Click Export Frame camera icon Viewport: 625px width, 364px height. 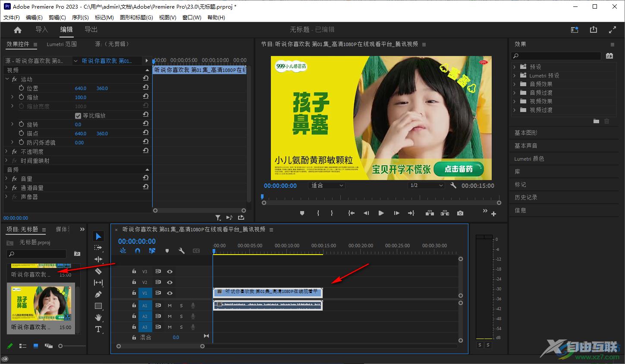tap(460, 213)
